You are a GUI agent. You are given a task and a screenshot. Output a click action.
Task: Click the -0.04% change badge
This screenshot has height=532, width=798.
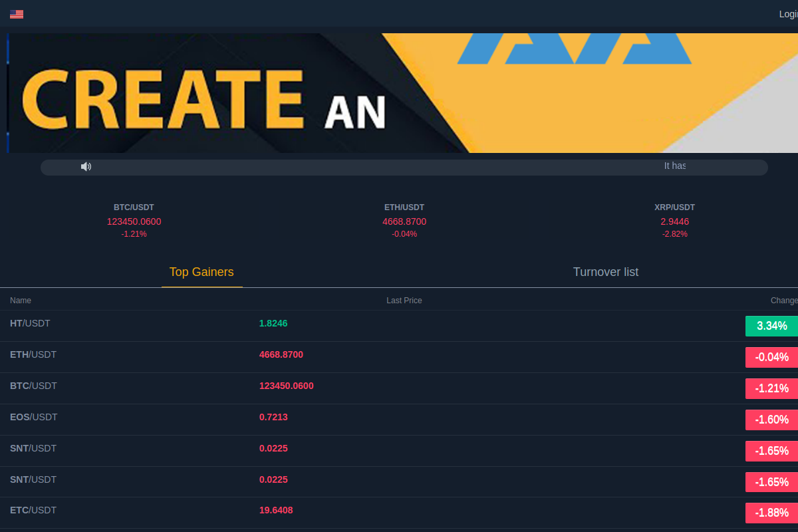pyautogui.click(x=771, y=357)
